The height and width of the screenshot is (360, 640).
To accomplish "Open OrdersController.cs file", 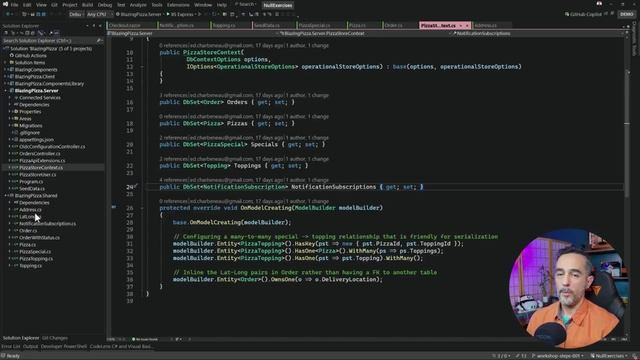I will pyautogui.click(x=40, y=153).
